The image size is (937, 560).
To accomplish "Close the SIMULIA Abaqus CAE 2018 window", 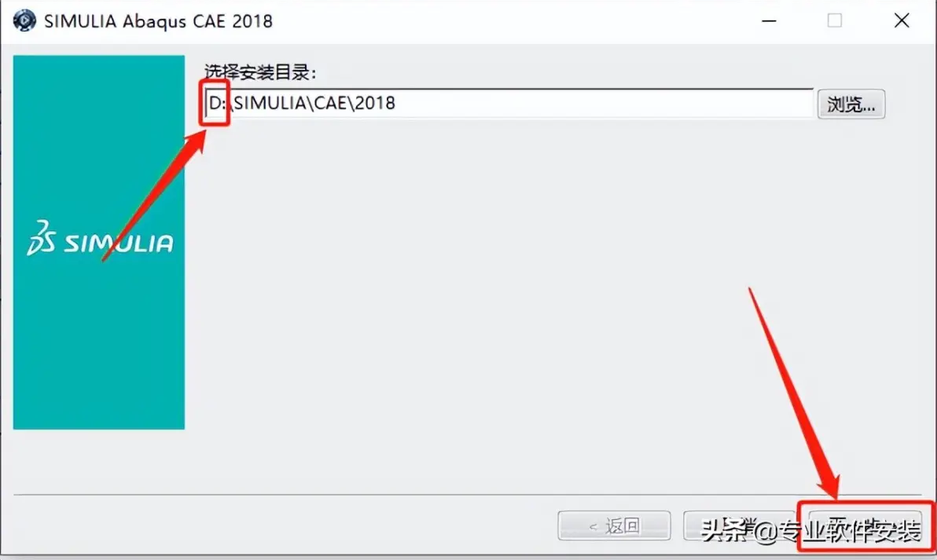I will 902,21.
